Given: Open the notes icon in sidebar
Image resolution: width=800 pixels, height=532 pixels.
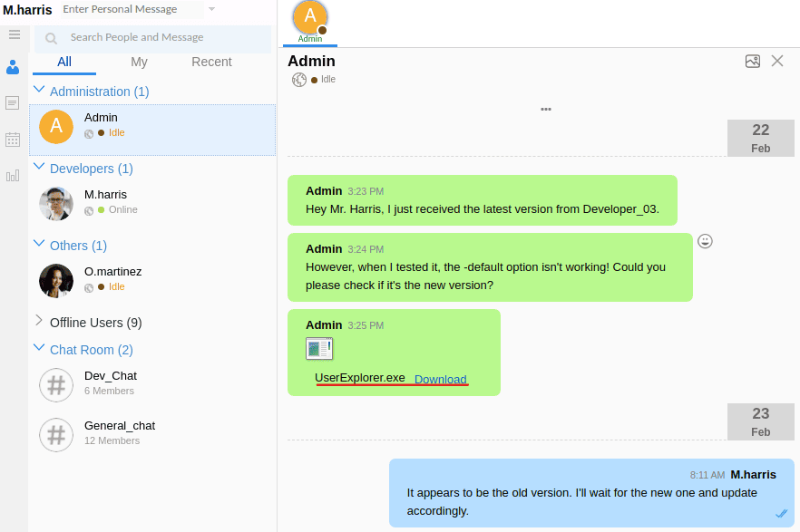Looking at the screenshot, I should coord(13,103).
